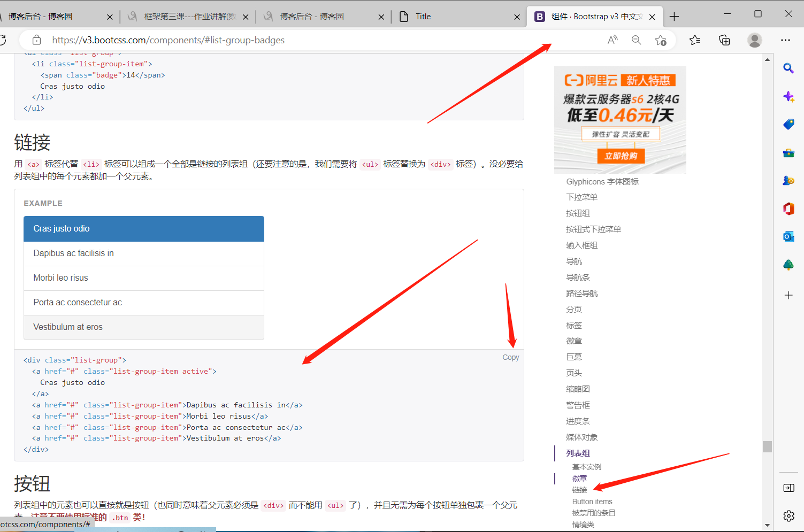Close the 框架第三课 tab
Screen dimensions: 804x532
pyautogui.click(x=246, y=17)
